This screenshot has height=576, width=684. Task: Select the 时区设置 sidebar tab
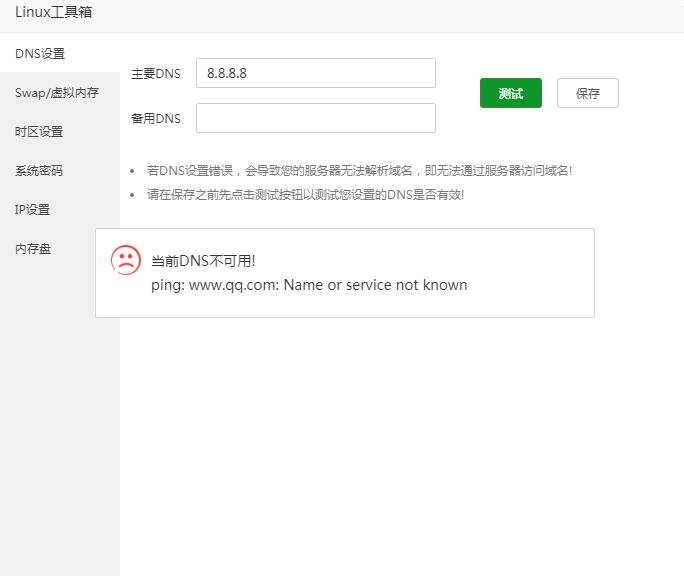click(39, 132)
